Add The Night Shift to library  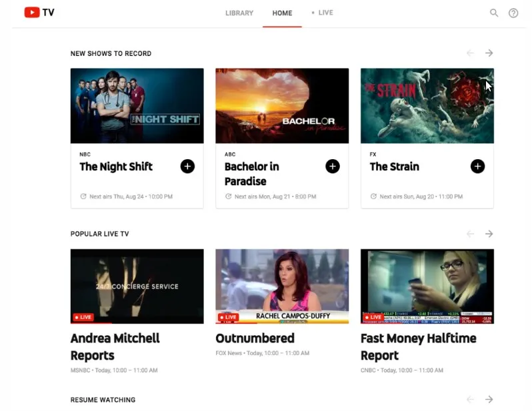click(187, 166)
